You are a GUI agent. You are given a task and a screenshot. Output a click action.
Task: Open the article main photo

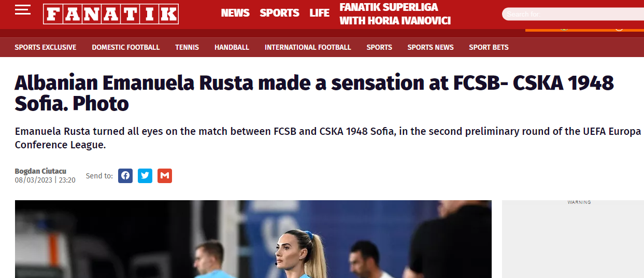253,239
